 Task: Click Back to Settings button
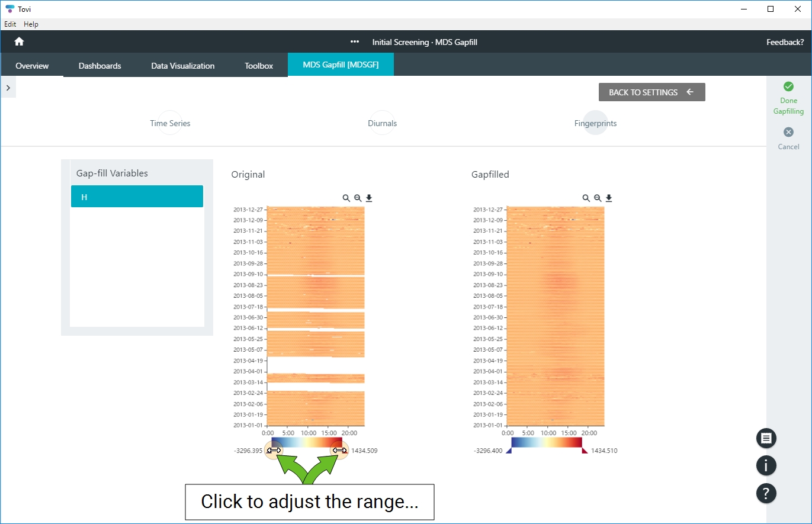click(651, 92)
